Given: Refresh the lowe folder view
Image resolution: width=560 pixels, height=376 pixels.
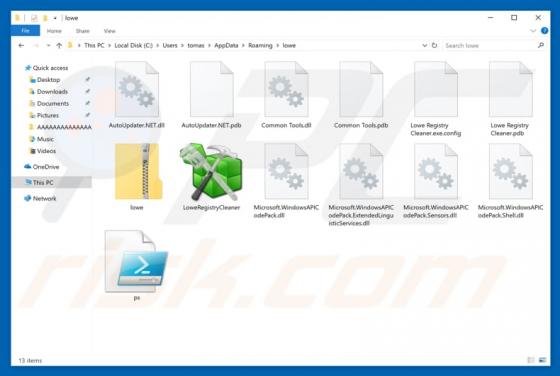Looking at the screenshot, I should point(434,45).
